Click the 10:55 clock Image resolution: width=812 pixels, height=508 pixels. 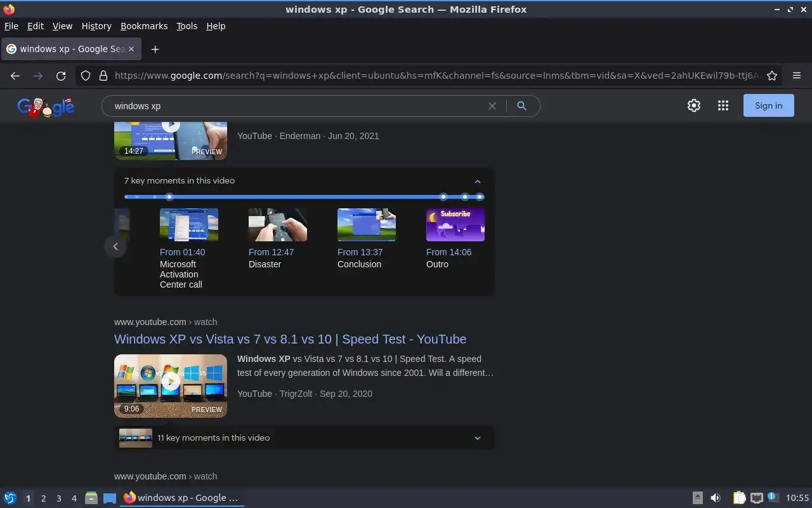797,498
